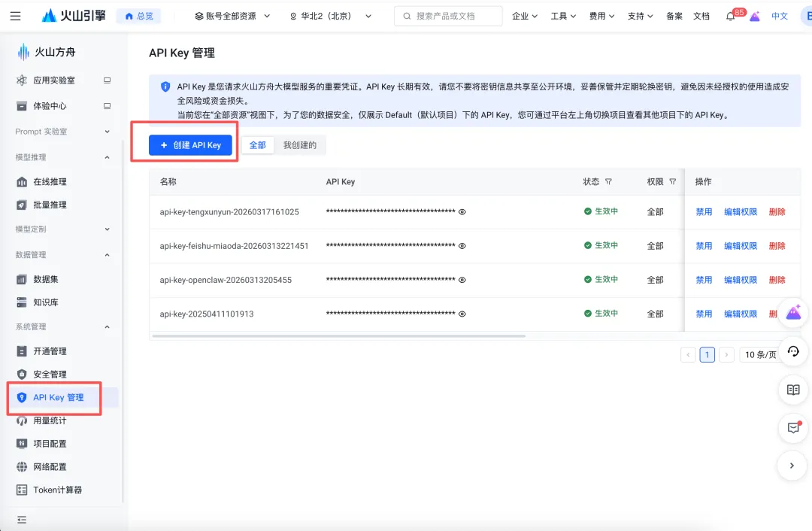
Task: Open the notification bell icon
Action: 730,16
